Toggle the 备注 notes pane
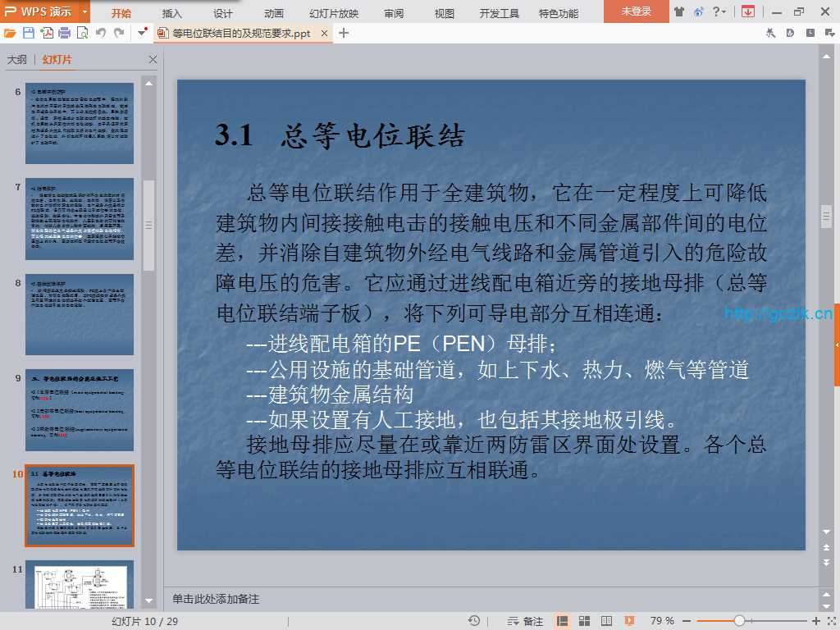 point(525,621)
